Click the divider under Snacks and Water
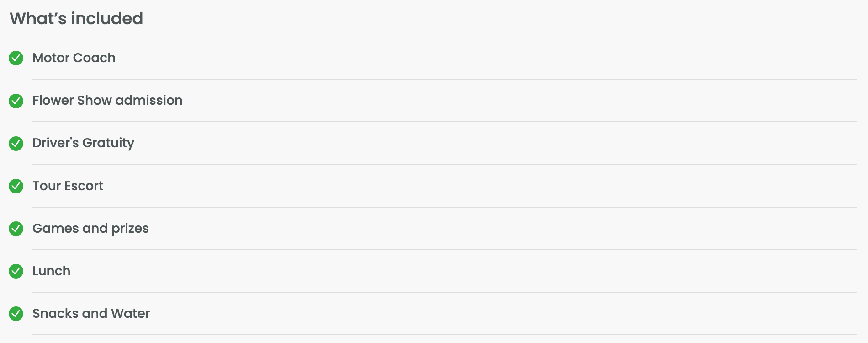 (x=444, y=335)
